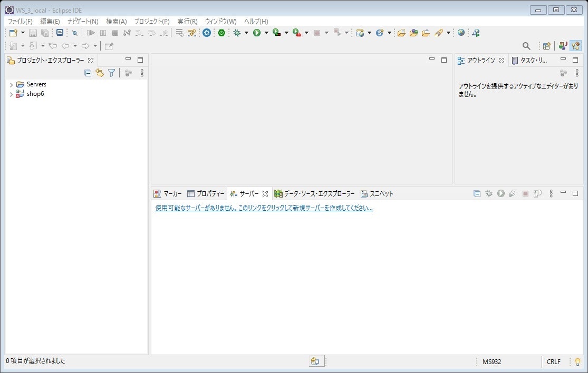Click the Run External Tools toolbox icon
The image size is (588, 373).
point(297,33)
